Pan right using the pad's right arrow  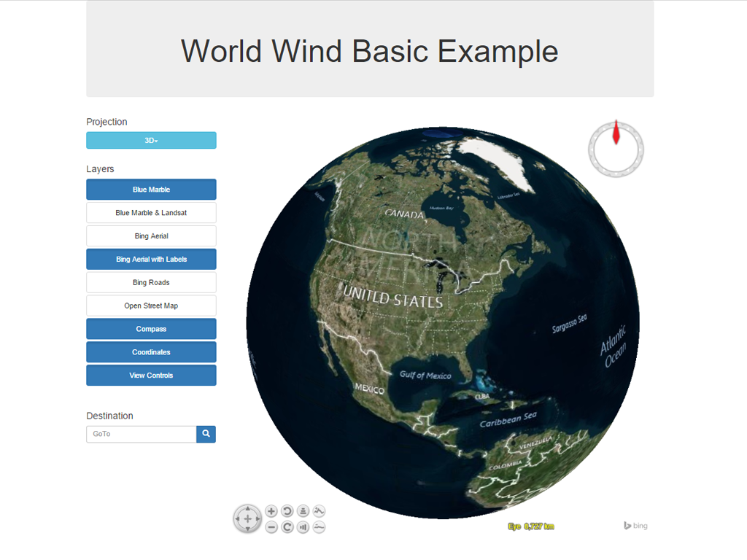pyautogui.click(x=258, y=518)
